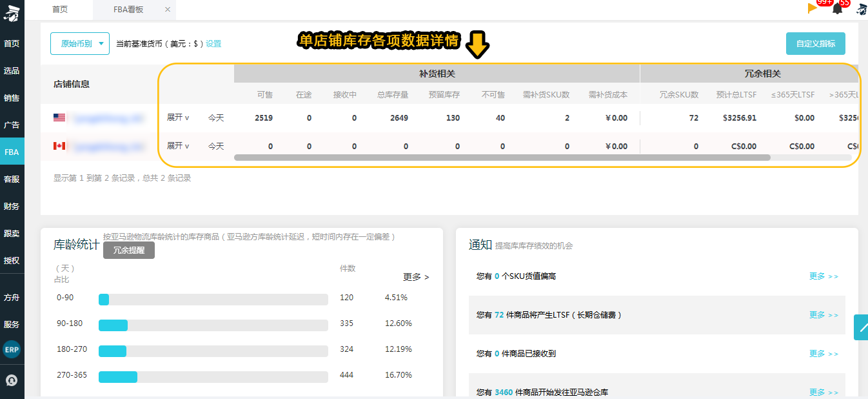Click the United States flag icon
Image resolution: width=868 pixels, height=399 pixels.
[59, 118]
